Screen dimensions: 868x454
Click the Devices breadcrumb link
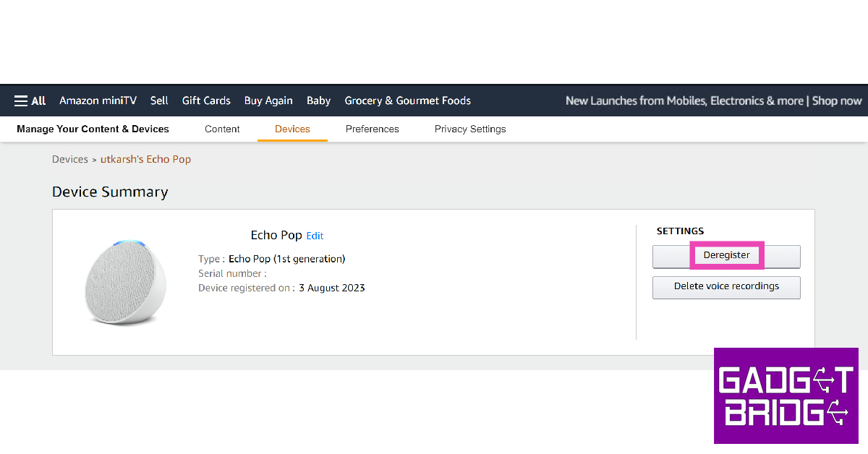70,159
